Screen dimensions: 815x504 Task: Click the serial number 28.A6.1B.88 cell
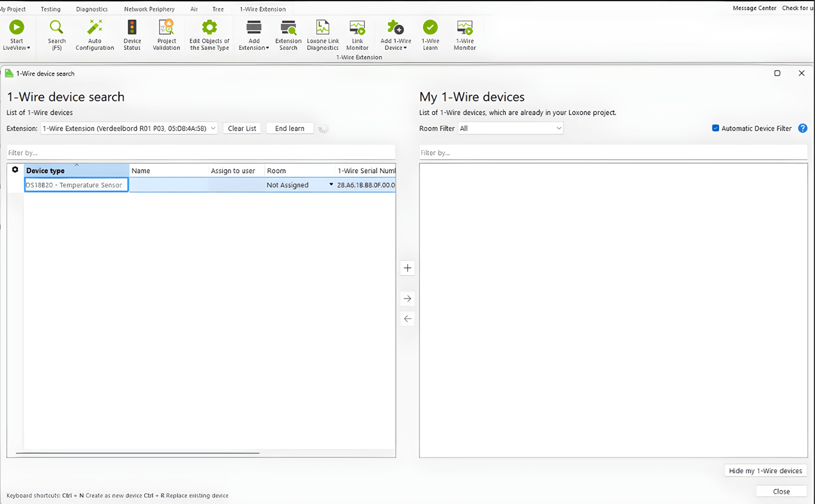[x=366, y=185]
